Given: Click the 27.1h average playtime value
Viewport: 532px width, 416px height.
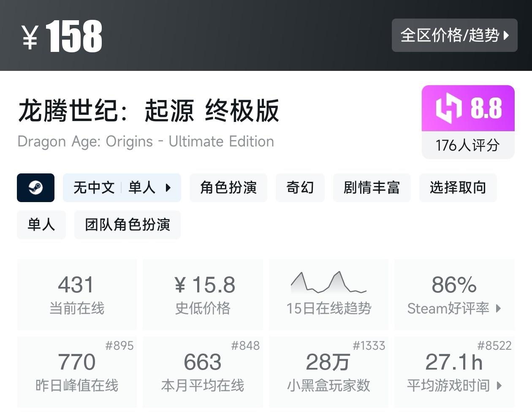Looking at the screenshot, I should [454, 362].
